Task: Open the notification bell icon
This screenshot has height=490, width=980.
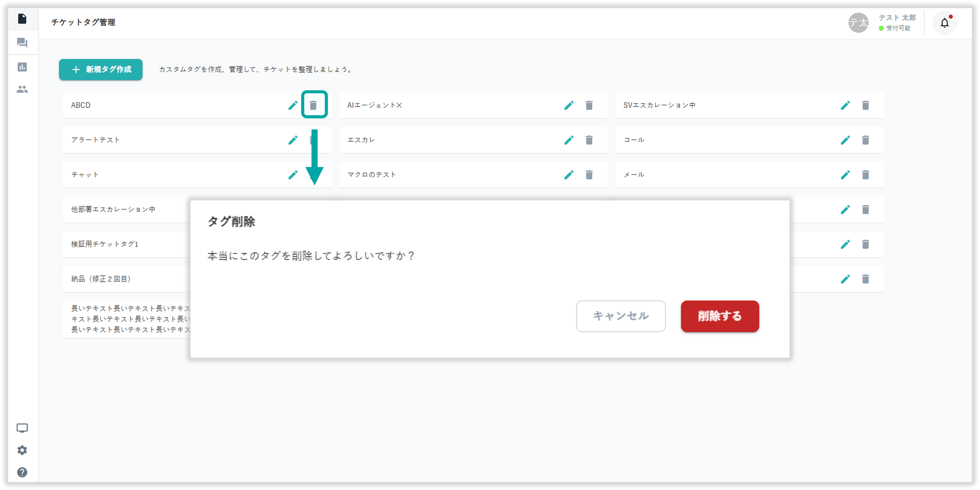Action: (x=944, y=23)
